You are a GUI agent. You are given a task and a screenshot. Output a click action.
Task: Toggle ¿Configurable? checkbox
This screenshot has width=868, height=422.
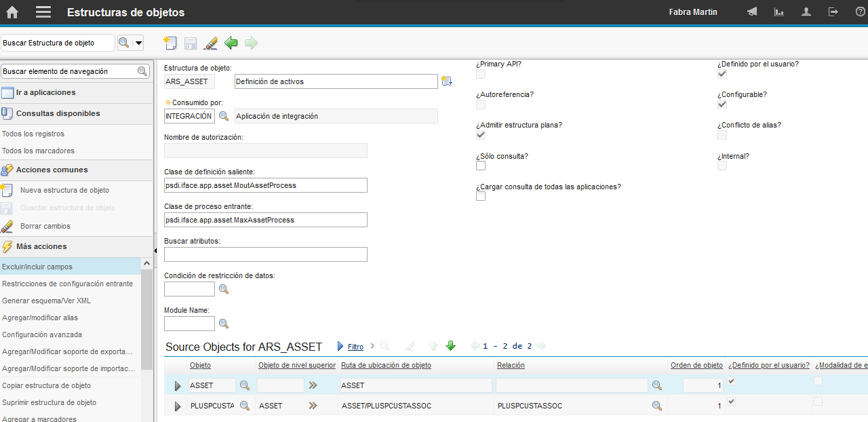coord(722,104)
